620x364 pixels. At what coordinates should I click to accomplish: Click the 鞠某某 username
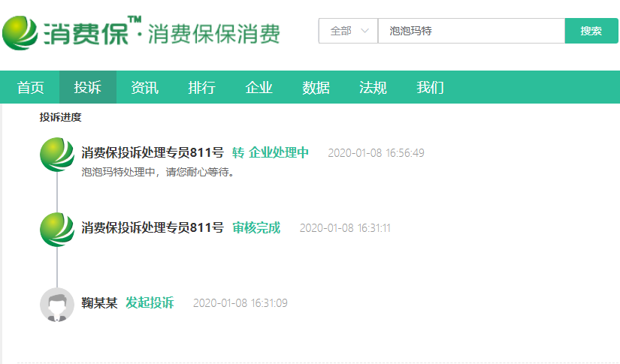click(100, 302)
